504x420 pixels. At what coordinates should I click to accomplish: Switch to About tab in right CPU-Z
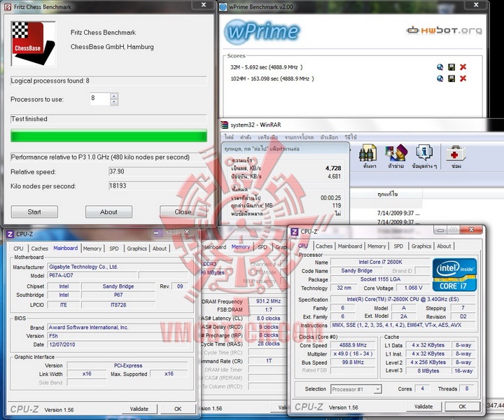coord(444,246)
